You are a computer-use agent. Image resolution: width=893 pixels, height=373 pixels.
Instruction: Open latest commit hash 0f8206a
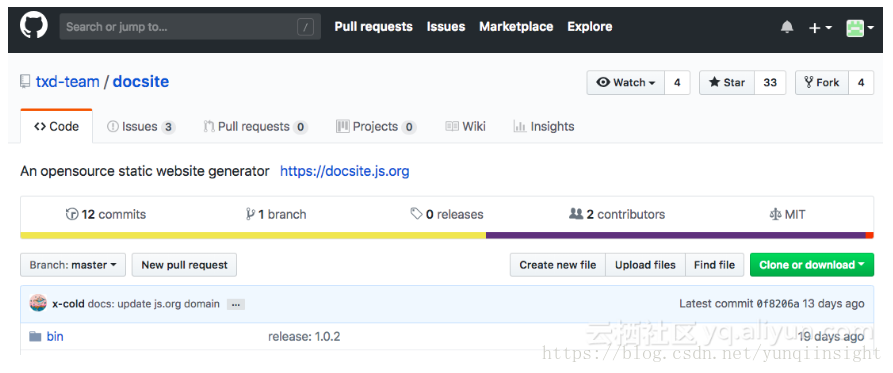click(x=778, y=304)
